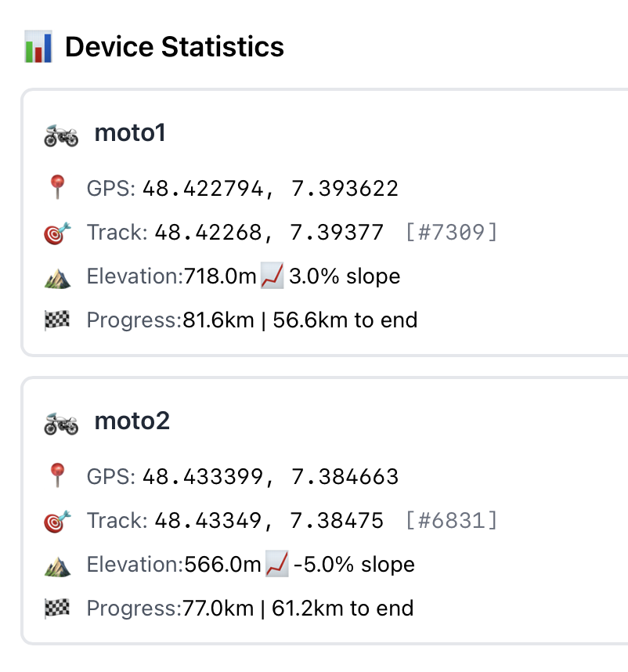This screenshot has width=628, height=672.
Task: Click the checkered flag icon in moto2 Progress row
Action: (57, 608)
